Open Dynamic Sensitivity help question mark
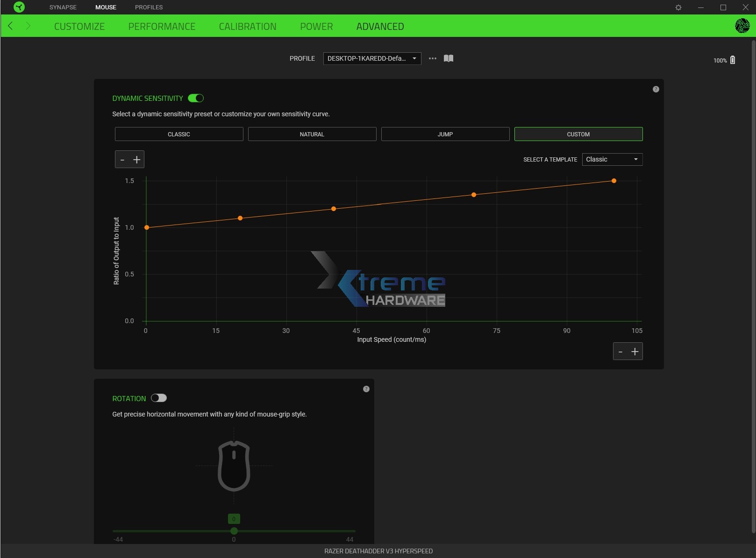 point(655,89)
